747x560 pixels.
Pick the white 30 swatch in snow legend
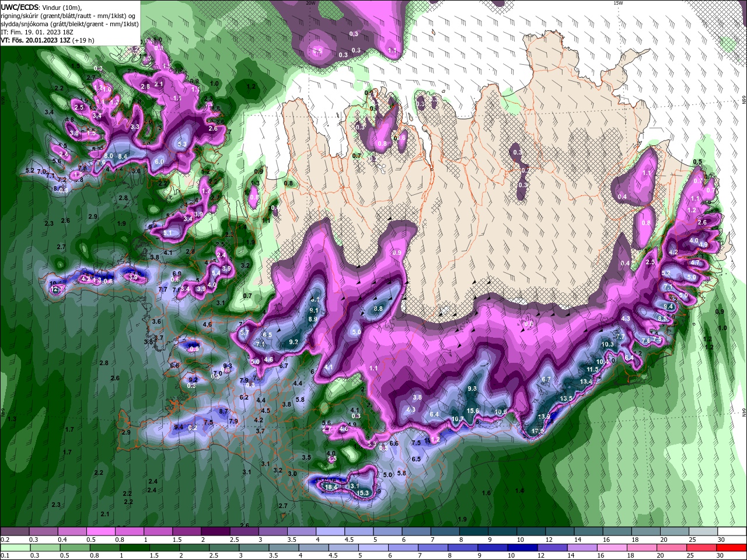[732, 531]
